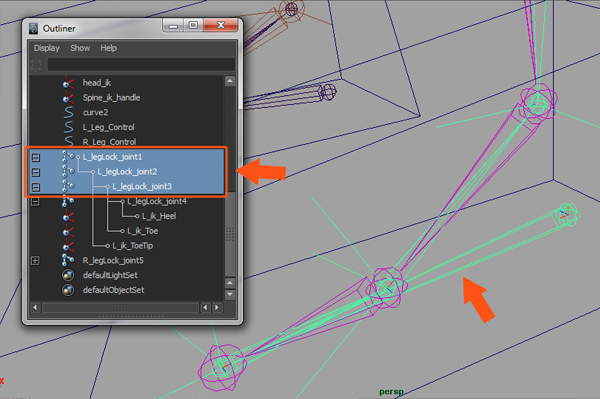600x399 pixels.
Task: Click the L_legLock_joint1 joint icon
Action: click(68, 157)
